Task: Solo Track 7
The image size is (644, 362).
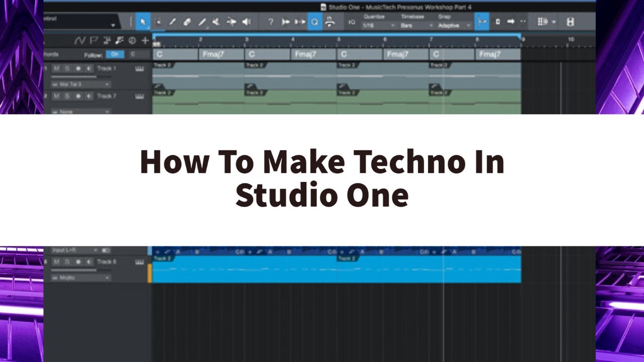Action: tap(67, 96)
